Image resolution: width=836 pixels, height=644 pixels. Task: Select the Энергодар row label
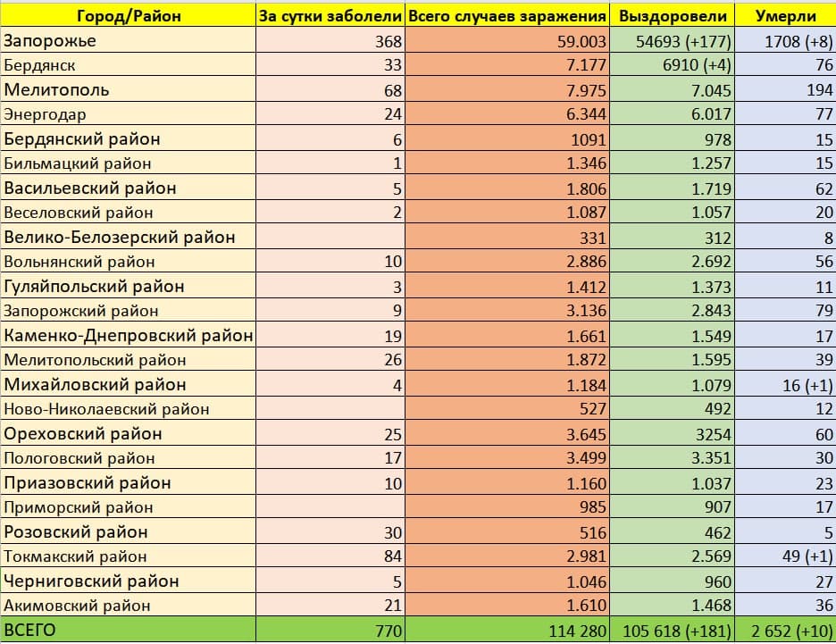[x=127, y=115]
